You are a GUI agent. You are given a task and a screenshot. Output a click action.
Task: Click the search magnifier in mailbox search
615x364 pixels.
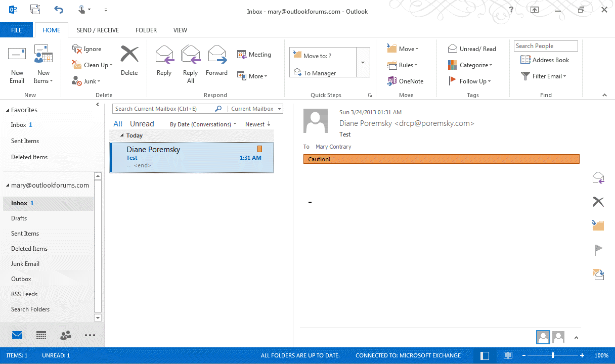coord(218,109)
